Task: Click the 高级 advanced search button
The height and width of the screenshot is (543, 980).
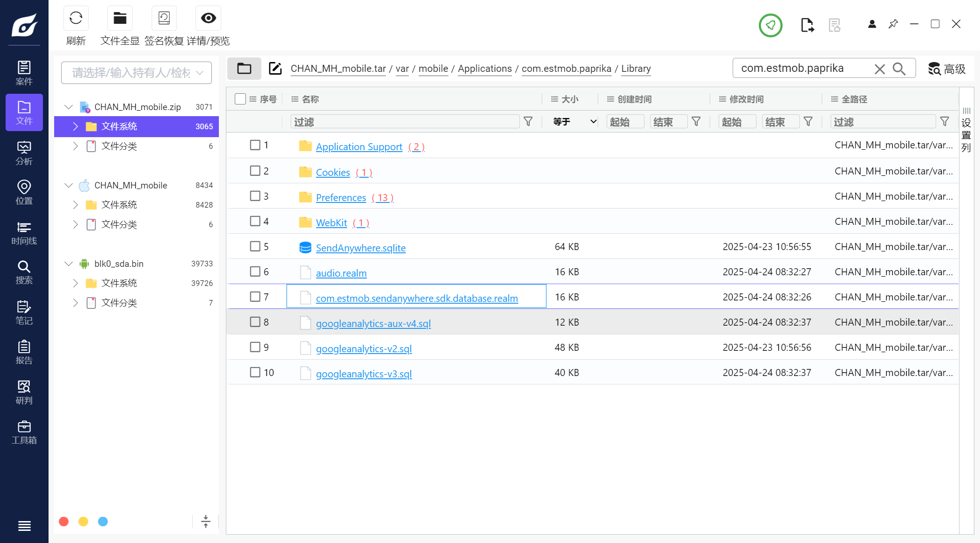Action: click(x=946, y=69)
